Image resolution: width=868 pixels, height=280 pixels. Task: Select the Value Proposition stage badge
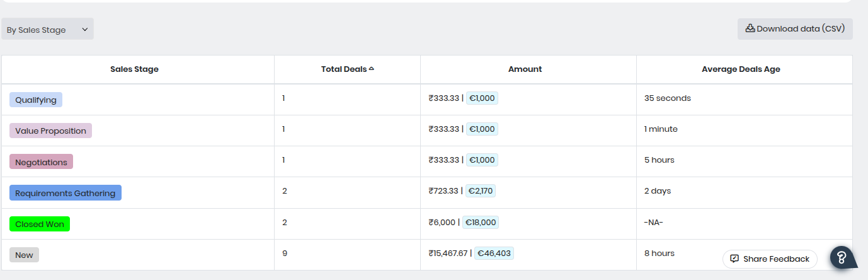[x=50, y=131]
